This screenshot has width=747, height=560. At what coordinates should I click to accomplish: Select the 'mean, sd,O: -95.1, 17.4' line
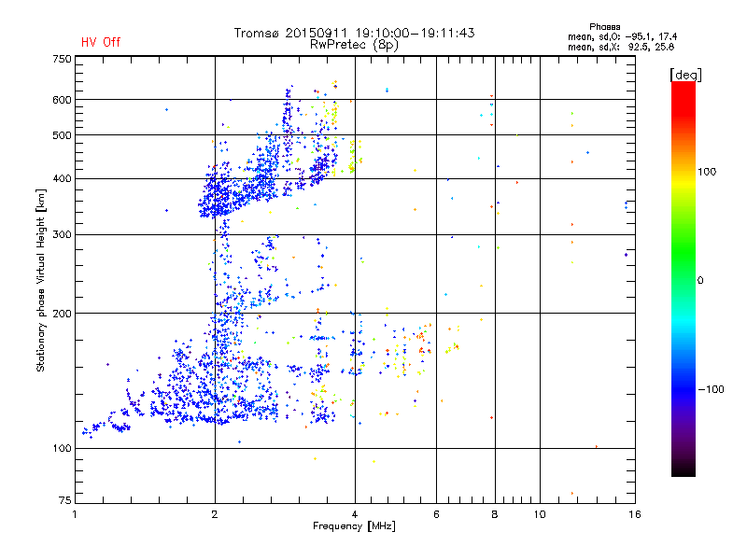pyautogui.click(x=622, y=36)
